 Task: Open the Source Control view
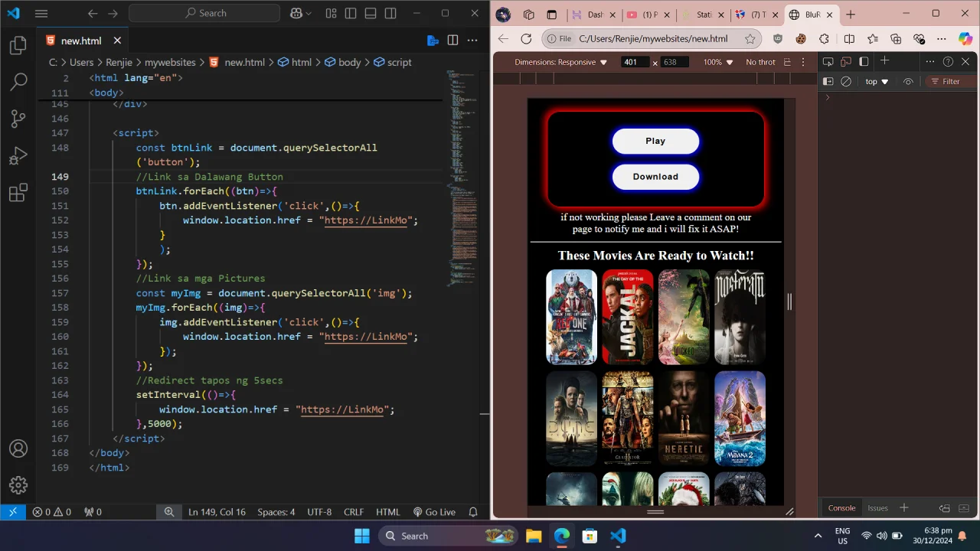click(x=18, y=119)
